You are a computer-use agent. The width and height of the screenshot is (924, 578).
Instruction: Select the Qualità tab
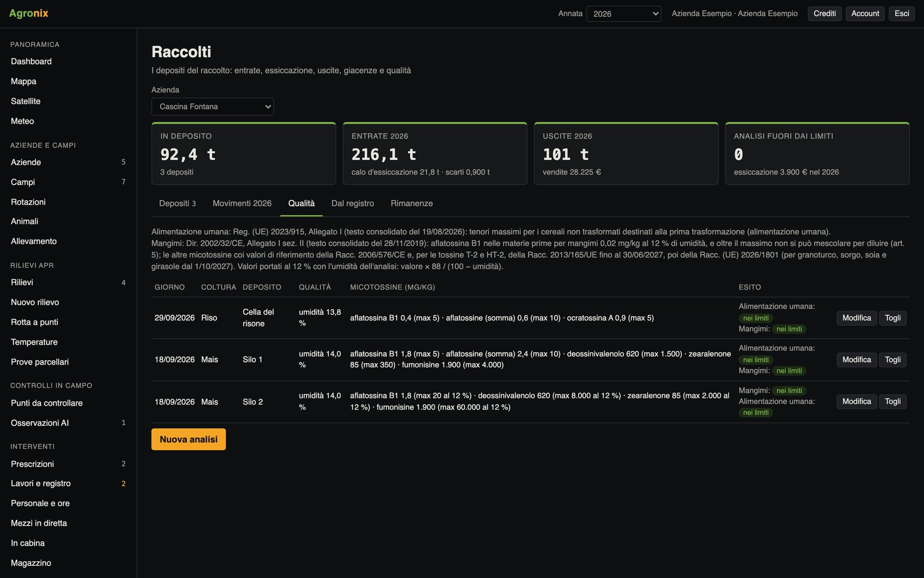click(x=301, y=203)
